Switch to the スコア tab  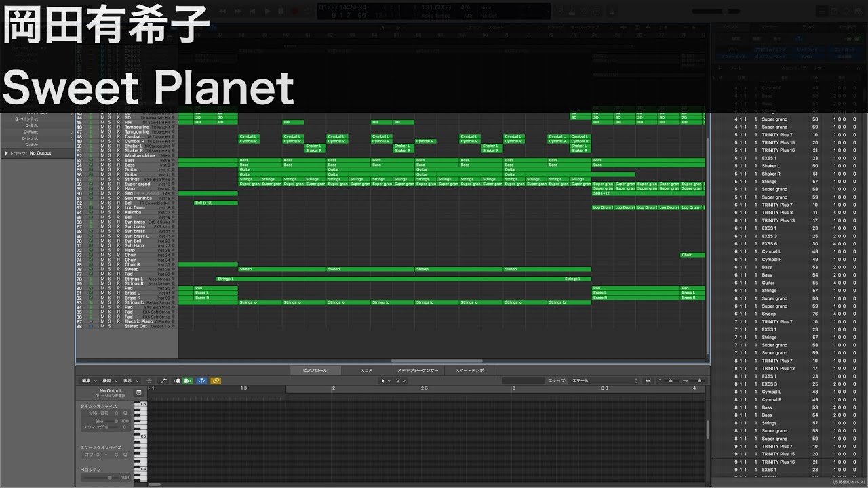click(x=366, y=371)
